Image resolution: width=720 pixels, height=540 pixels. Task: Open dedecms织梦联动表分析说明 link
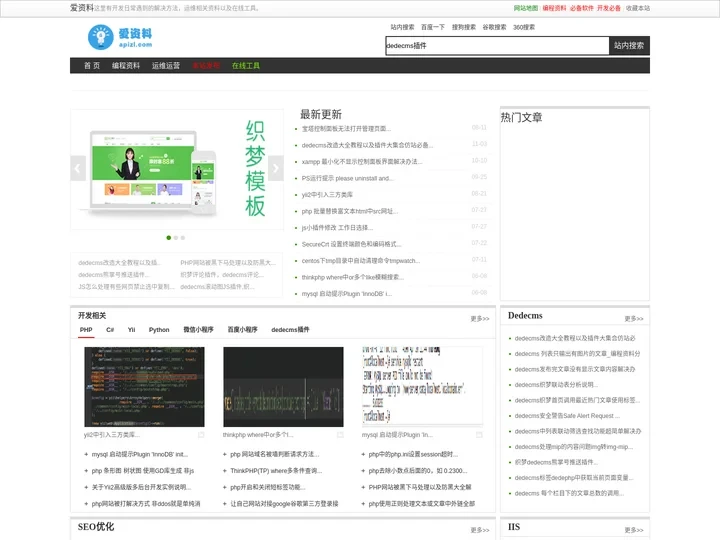point(556,385)
